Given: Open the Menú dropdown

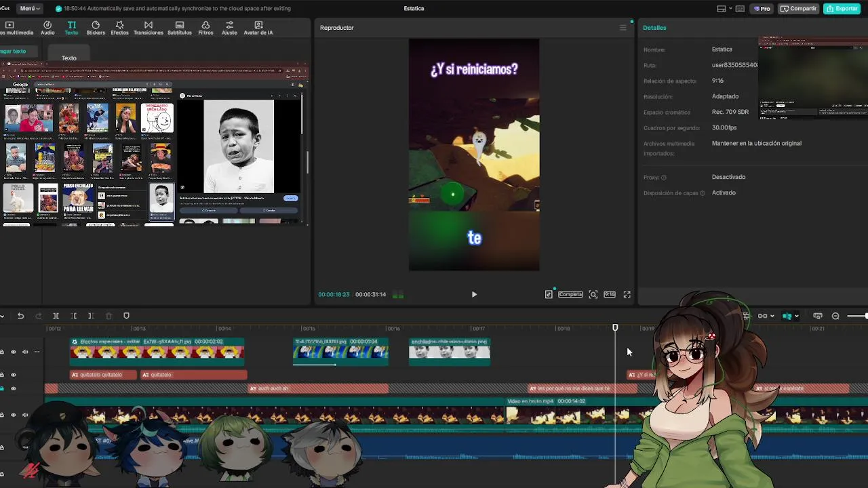Looking at the screenshot, I should tap(30, 9).
